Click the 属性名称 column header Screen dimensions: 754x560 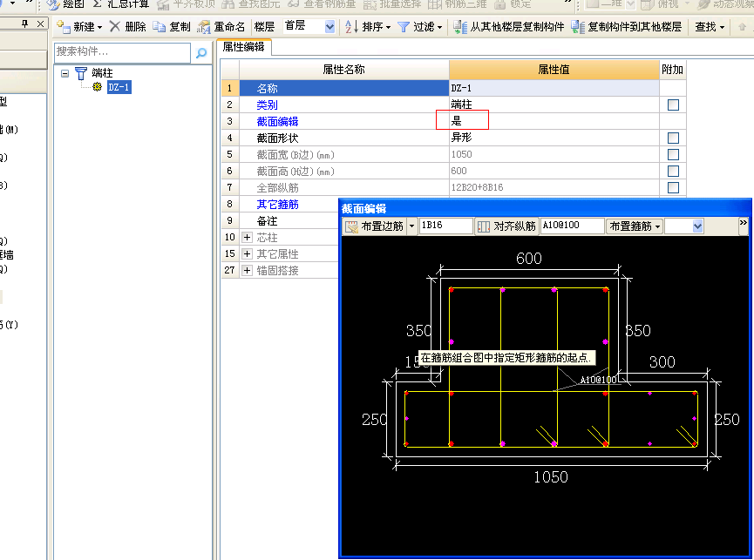coord(343,70)
